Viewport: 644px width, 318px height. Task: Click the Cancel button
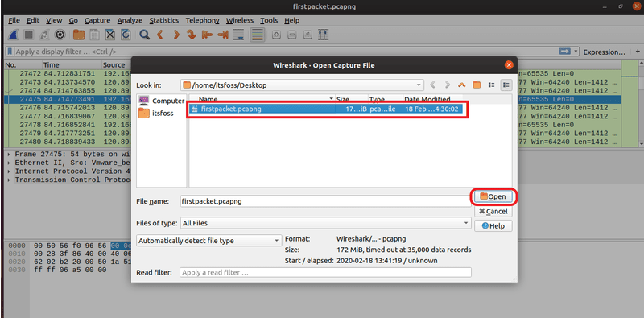[x=493, y=211]
